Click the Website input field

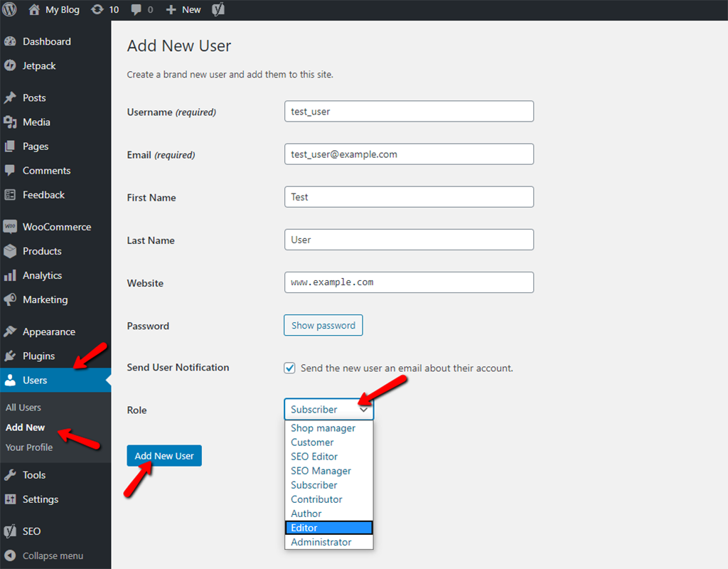pyautogui.click(x=409, y=282)
